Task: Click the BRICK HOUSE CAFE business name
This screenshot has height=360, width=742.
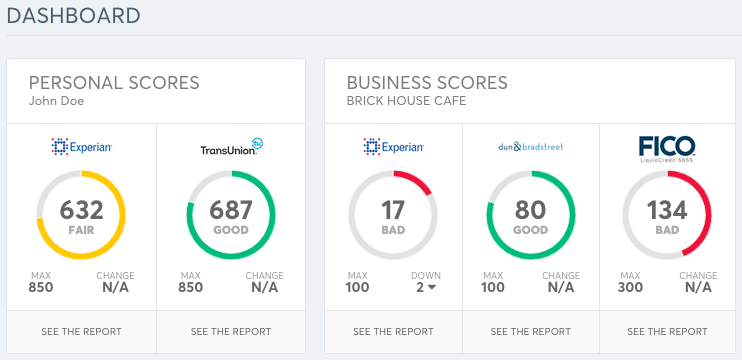Action: [406, 101]
